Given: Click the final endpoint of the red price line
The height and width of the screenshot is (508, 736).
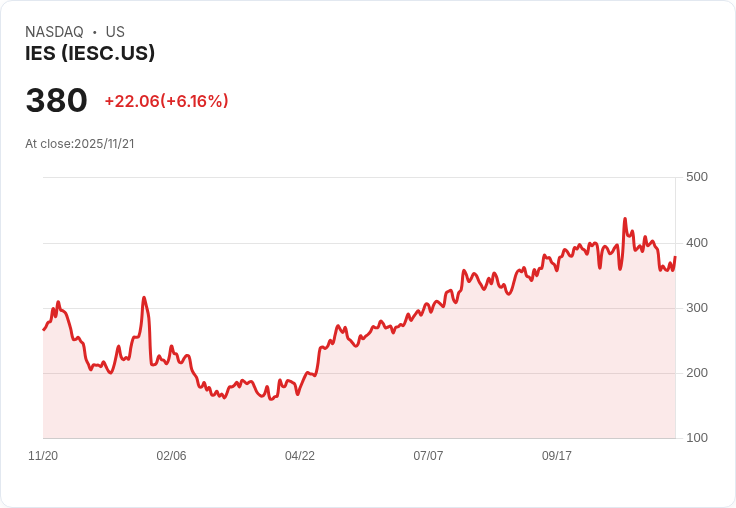Looking at the screenshot, I should click(675, 257).
